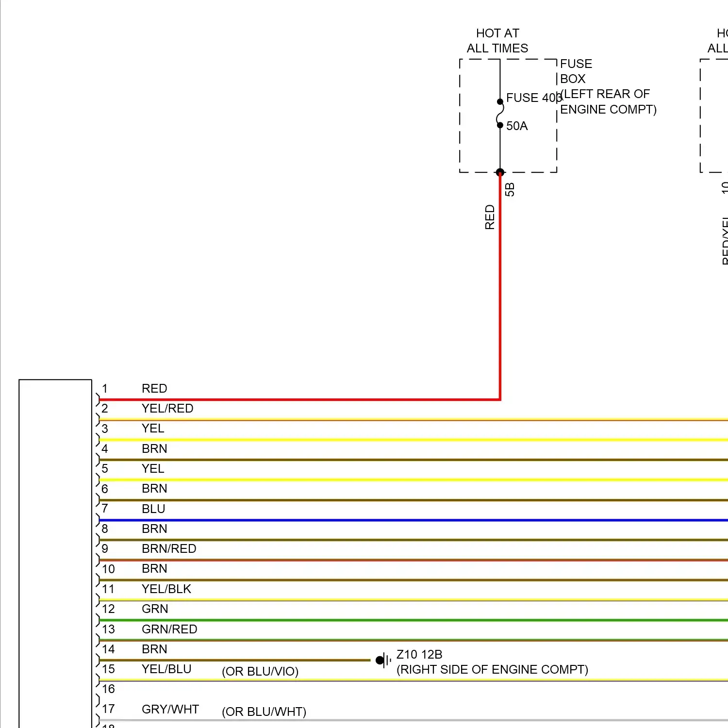The height and width of the screenshot is (728, 728).
Task: Click pin 6 BRN wire label
Action: (154, 488)
